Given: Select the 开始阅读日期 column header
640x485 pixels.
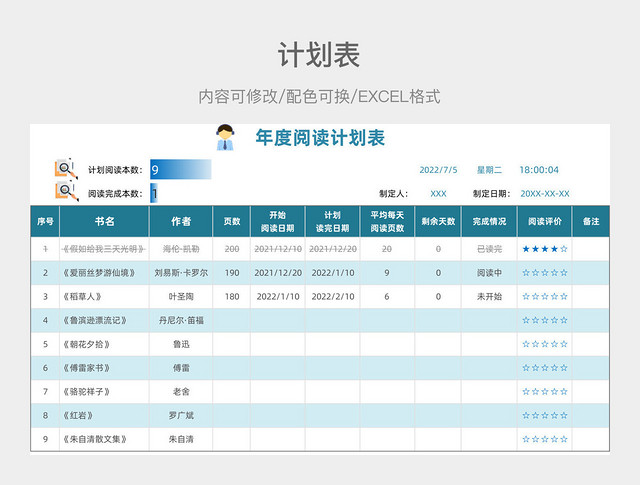Looking at the screenshot, I should (278, 221).
